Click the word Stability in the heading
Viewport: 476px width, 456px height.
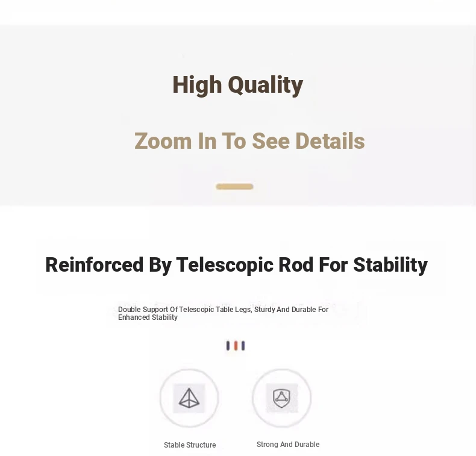tap(390, 265)
